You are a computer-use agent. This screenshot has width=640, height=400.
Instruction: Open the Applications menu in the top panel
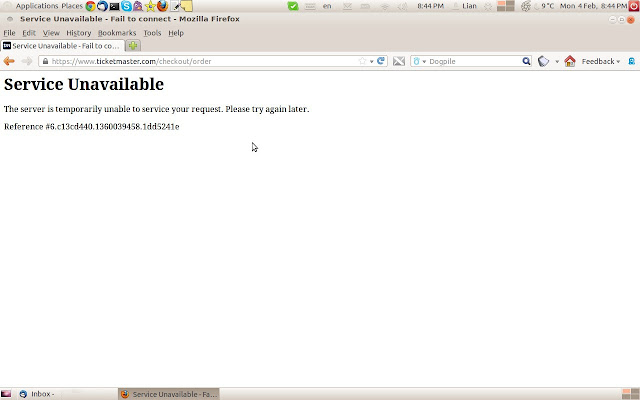[x=37, y=6]
